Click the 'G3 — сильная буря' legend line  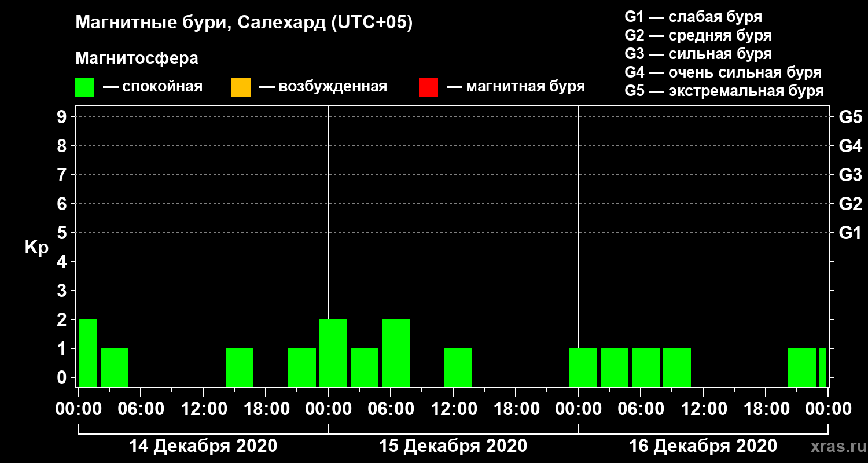point(698,54)
